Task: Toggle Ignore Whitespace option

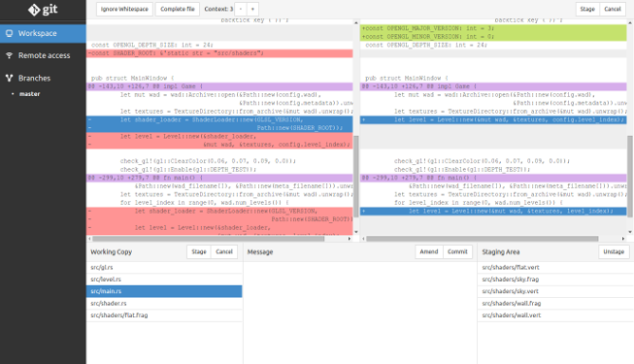Action: click(x=124, y=9)
